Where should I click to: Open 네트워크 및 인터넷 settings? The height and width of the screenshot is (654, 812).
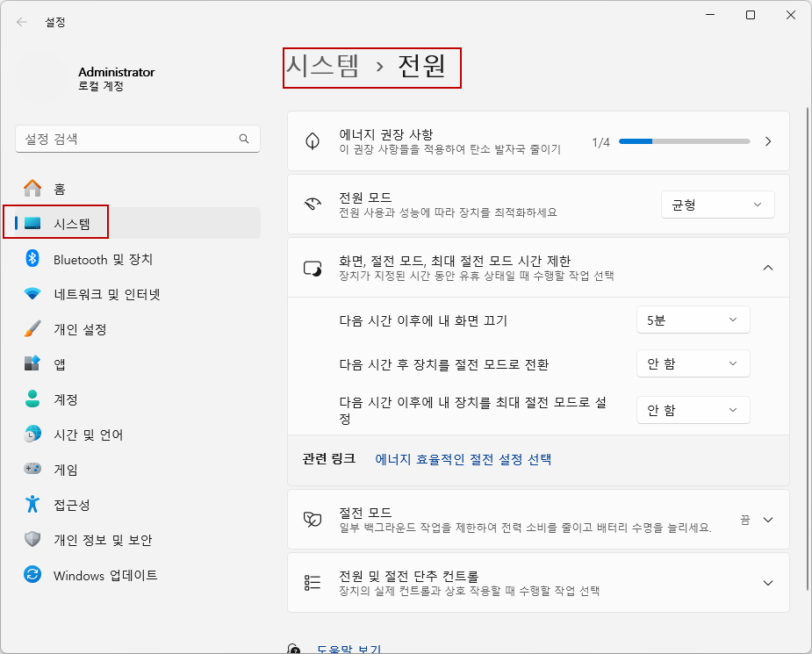coord(138,293)
